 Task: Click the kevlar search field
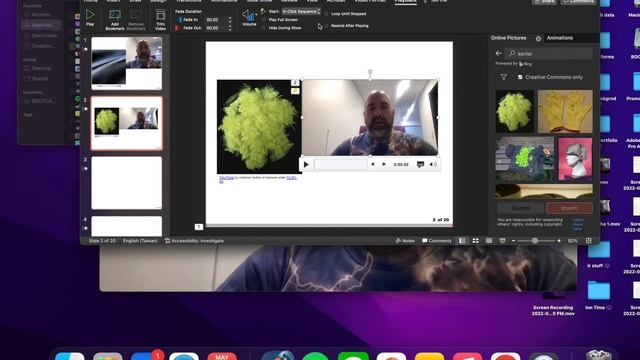coord(549,53)
